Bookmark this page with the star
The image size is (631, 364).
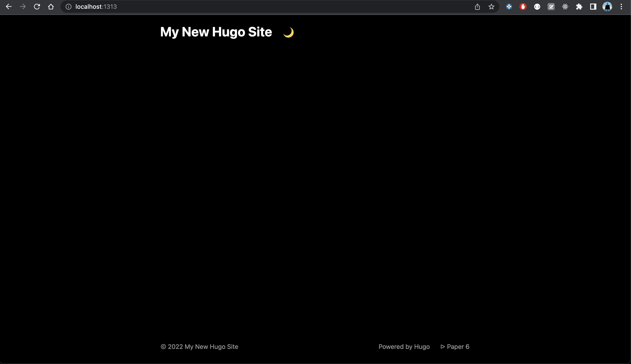(x=491, y=7)
